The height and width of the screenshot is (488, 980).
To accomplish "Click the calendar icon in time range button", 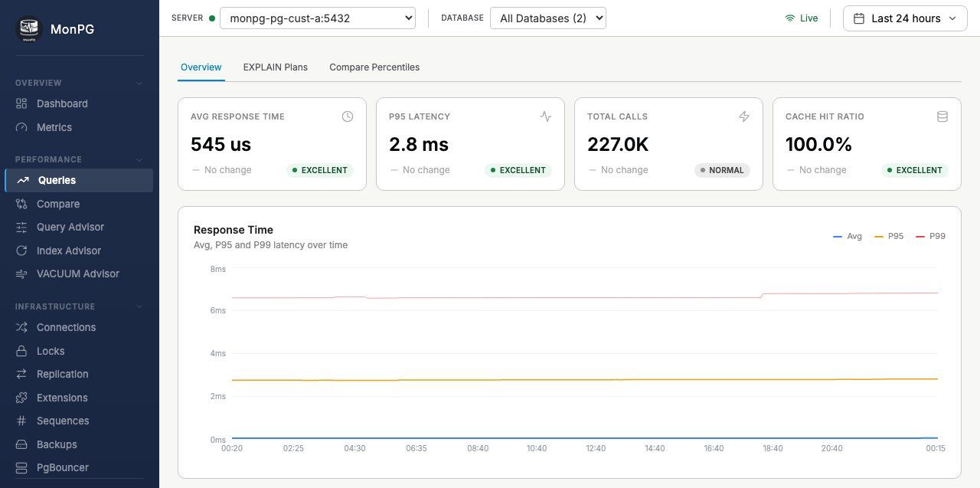I will click(x=859, y=18).
